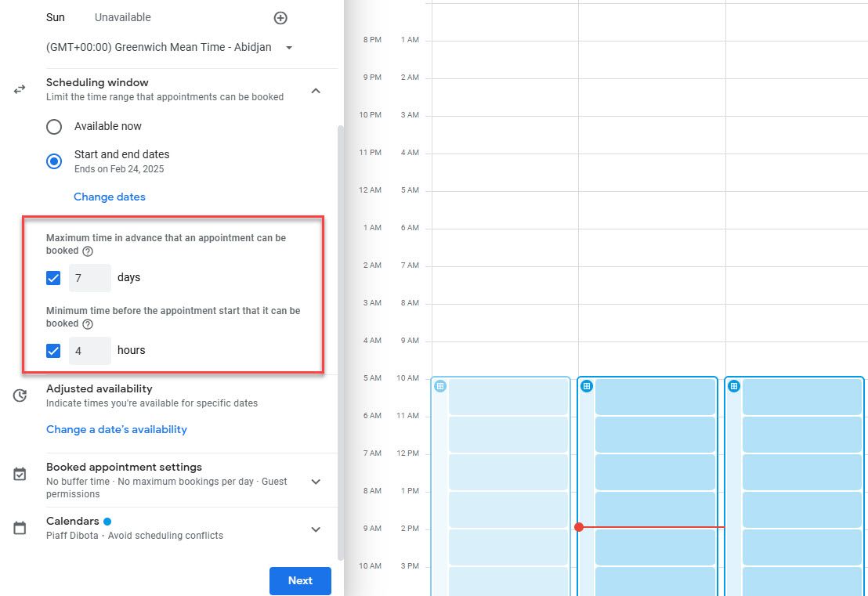Click the Change dates link
Image resolution: width=868 pixels, height=596 pixels.
[x=110, y=197]
